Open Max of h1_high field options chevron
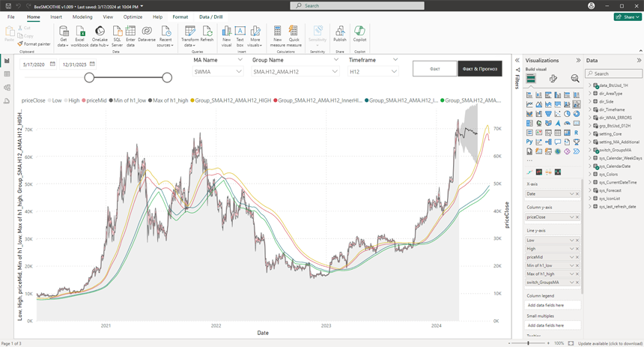644x347 pixels. pyautogui.click(x=571, y=274)
